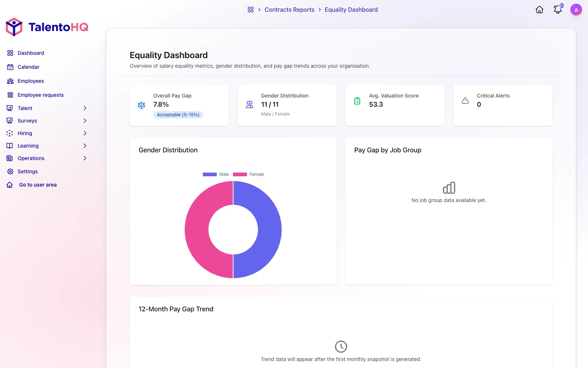This screenshot has height=368, width=588.
Task: Click the Employee requests list icon
Action: click(x=10, y=95)
